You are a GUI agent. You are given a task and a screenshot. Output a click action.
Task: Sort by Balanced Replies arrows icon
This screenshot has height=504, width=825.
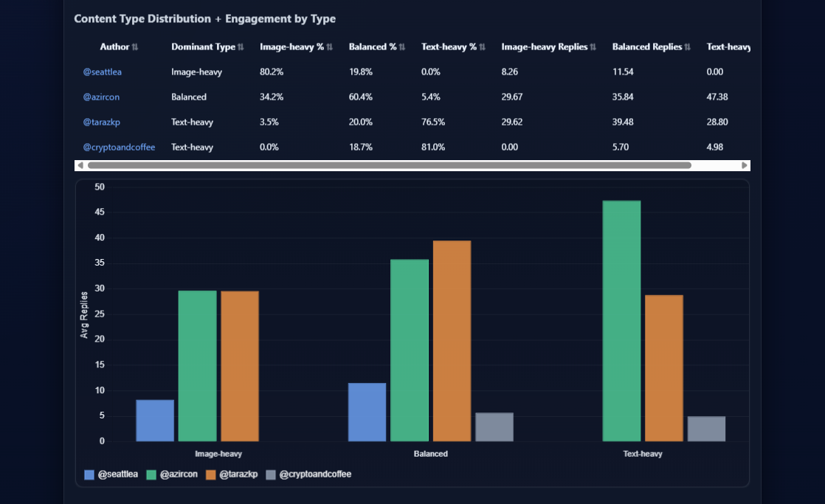tap(687, 46)
